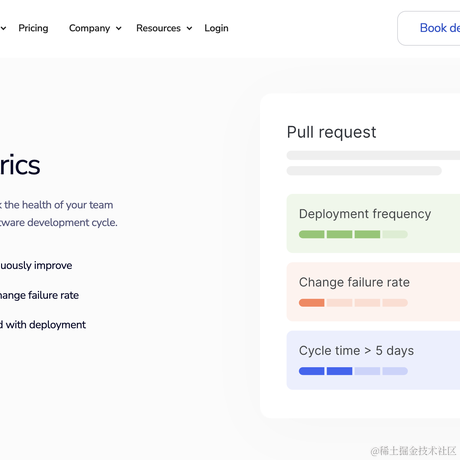Click the 'change failure rate' bullet text
Screen dimensions: 460x460
pos(39,295)
